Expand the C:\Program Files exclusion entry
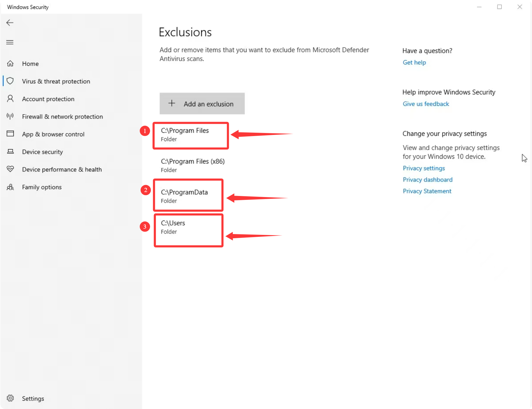The width and height of the screenshot is (532, 409). coord(185,134)
